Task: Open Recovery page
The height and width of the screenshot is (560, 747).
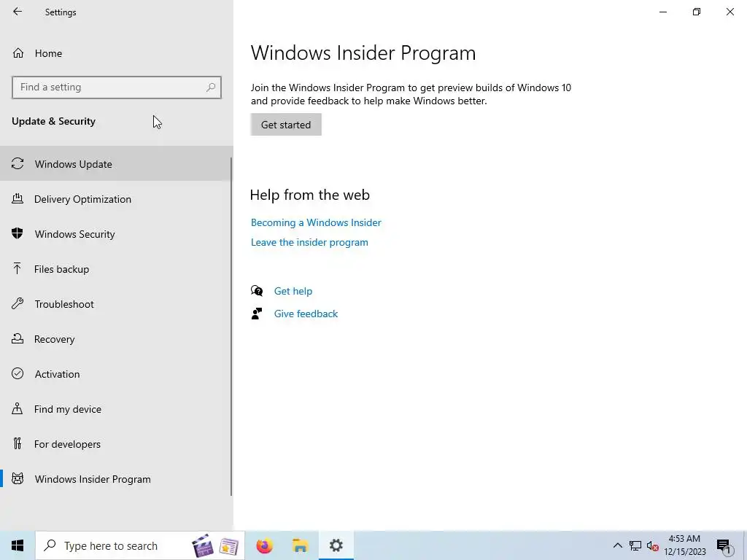Action: pyautogui.click(x=117, y=338)
